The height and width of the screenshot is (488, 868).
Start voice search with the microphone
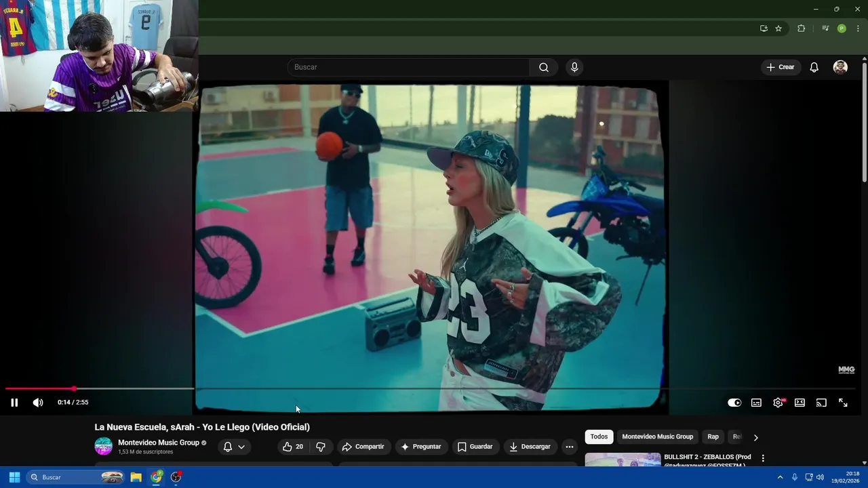(x=574, y=67)
